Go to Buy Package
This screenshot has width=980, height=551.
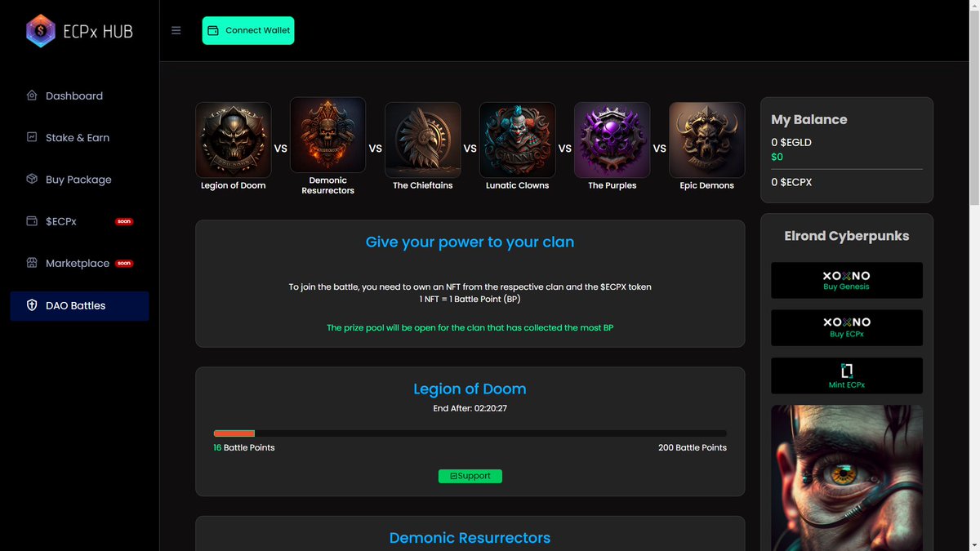point(79,179)
